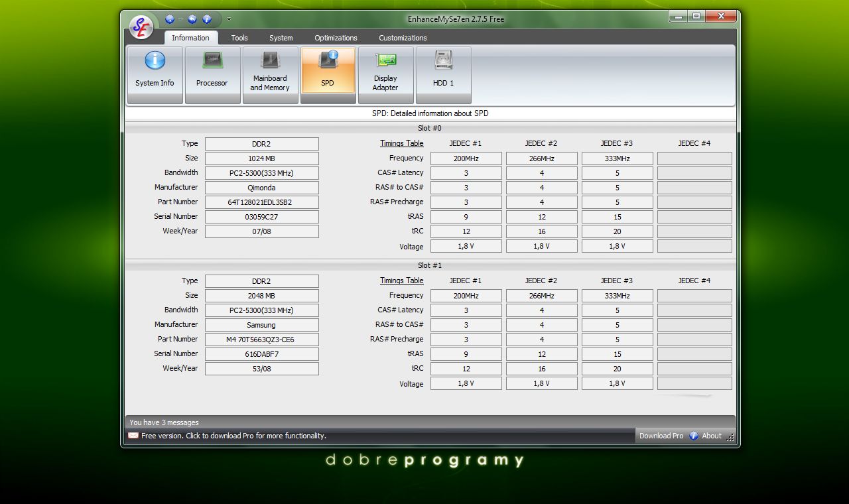Click the Slot #1 Type field DDR2
This screenshot has height=504, width=849.
[261, 281]
